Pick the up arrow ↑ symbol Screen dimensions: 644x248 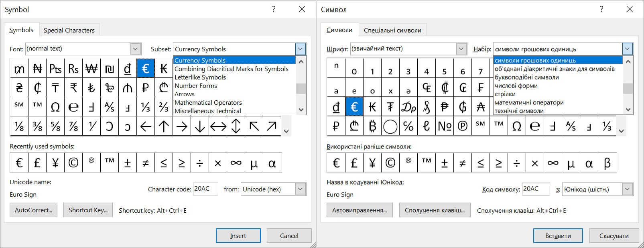pos(164,126)
